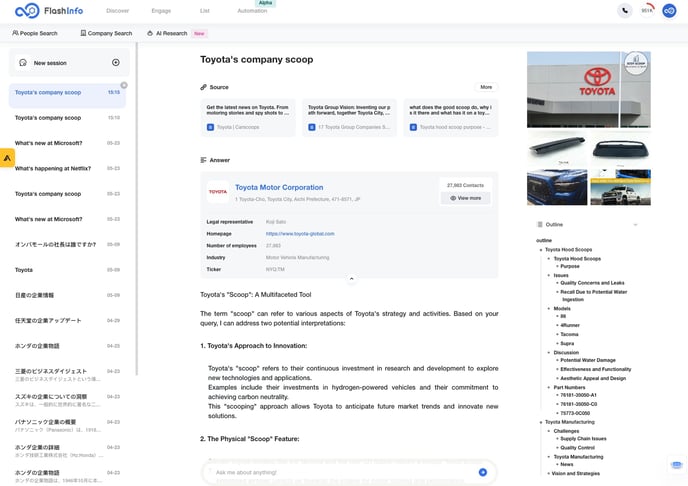
Task: Switch to People Search tab
Action: pyautogui.click(x=35, y=33)
